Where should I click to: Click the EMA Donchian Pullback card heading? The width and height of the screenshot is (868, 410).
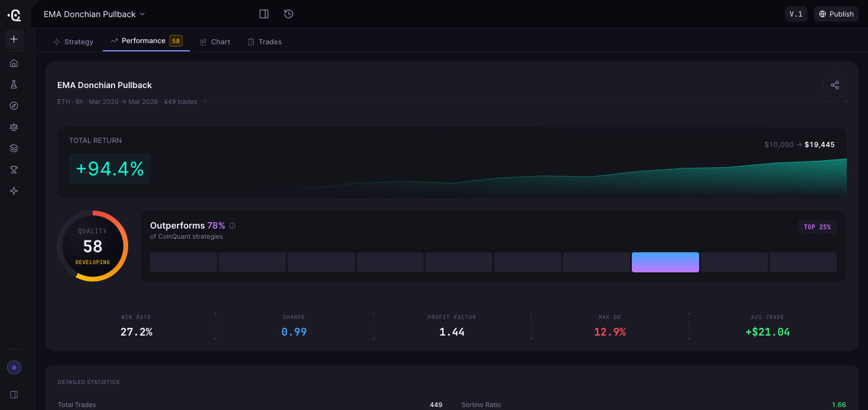tap(105, 85)
